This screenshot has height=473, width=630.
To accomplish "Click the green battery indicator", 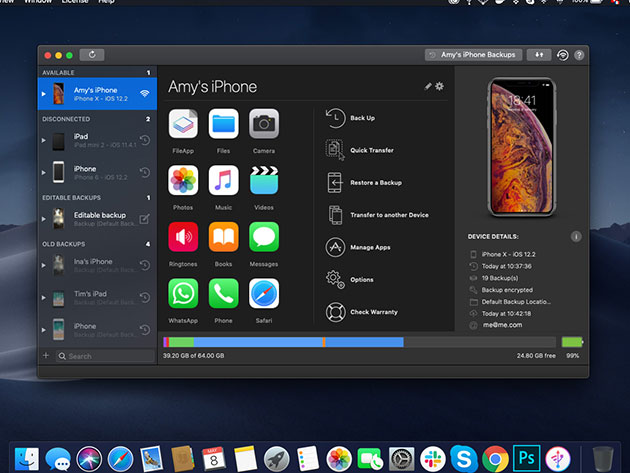I will click(573, 342).
